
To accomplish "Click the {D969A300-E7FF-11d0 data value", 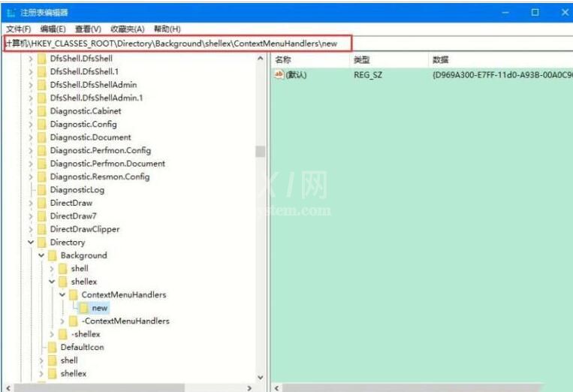I will coord(502,75).
